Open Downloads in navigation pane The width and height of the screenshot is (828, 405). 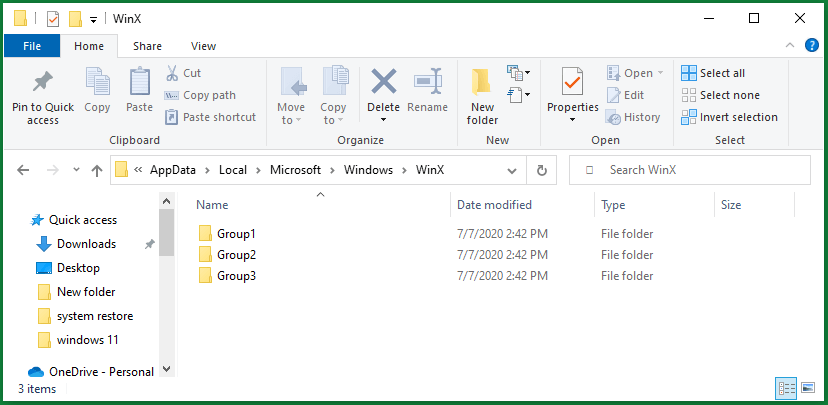76,243
